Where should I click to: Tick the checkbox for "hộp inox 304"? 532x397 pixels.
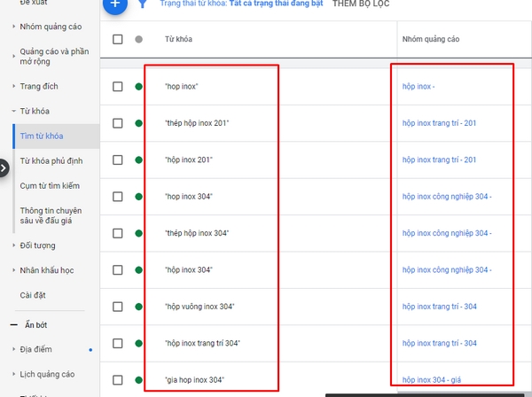click(x=117, y=270)
